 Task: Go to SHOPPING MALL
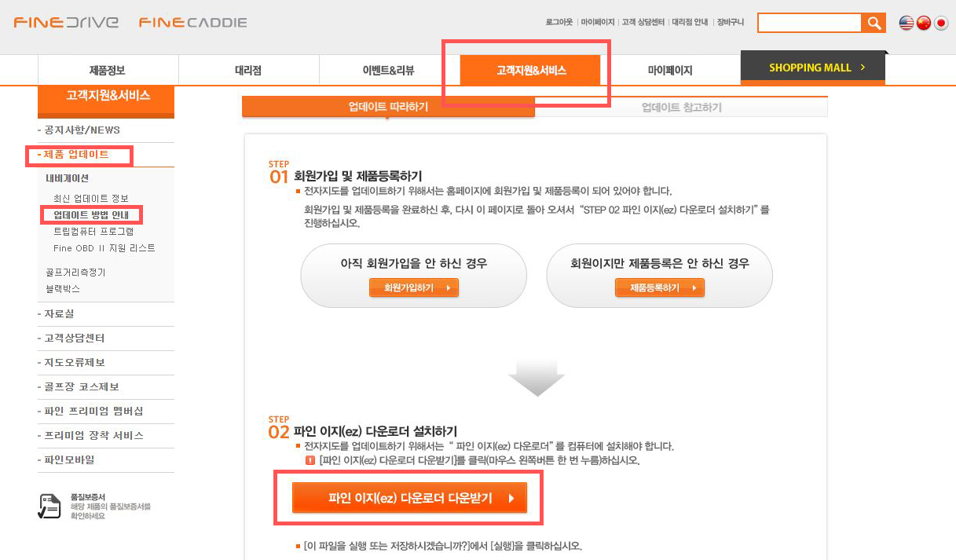[813, 68]
